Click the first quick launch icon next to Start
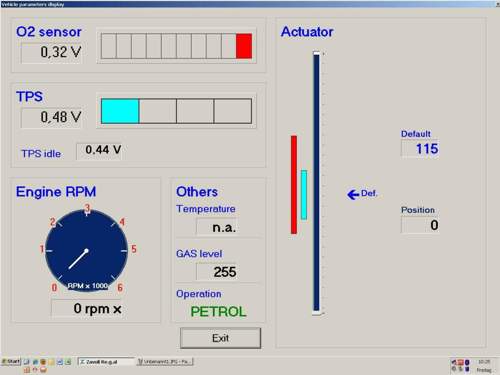500x375 pixels. [26, 362]
